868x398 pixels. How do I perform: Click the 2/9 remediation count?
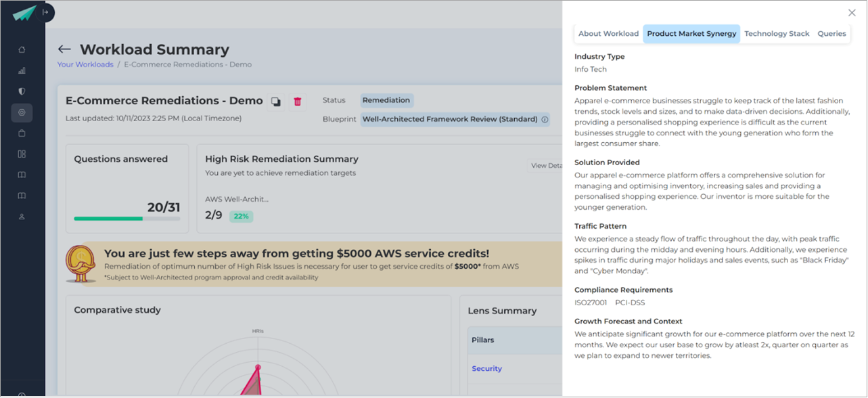pyautogui.click(x=213, y=216)
